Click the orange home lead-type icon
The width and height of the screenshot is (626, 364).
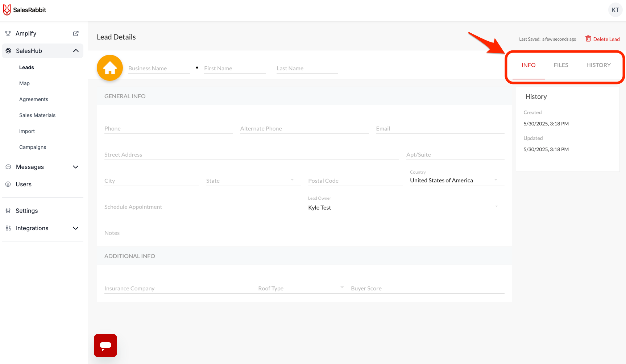point(110,68)
